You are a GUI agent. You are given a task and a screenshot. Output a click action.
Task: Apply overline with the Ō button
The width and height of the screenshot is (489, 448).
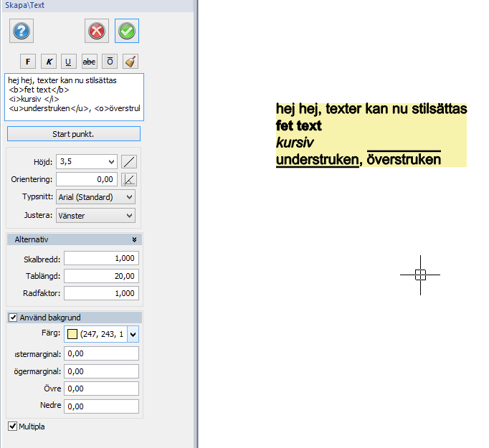[110, 62]
